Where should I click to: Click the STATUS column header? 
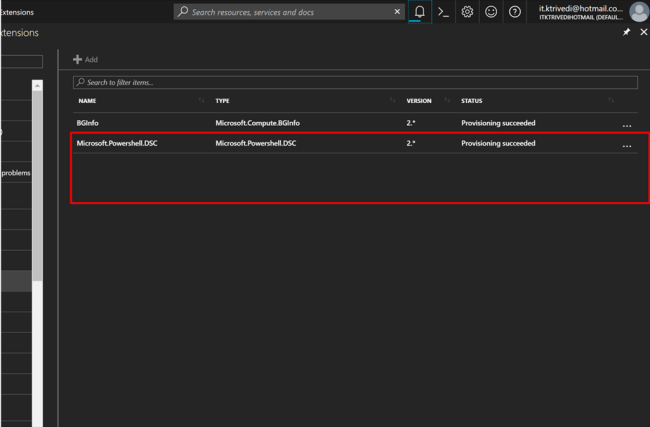[472, 101]
